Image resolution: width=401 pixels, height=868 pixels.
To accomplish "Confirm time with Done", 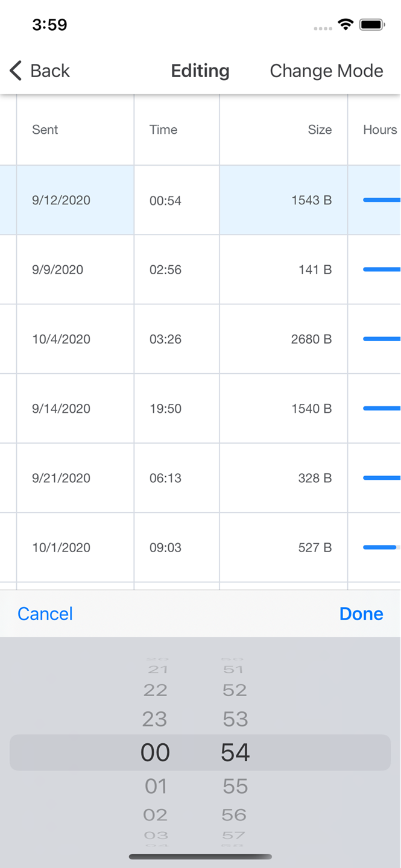I will tap(361, 614).
